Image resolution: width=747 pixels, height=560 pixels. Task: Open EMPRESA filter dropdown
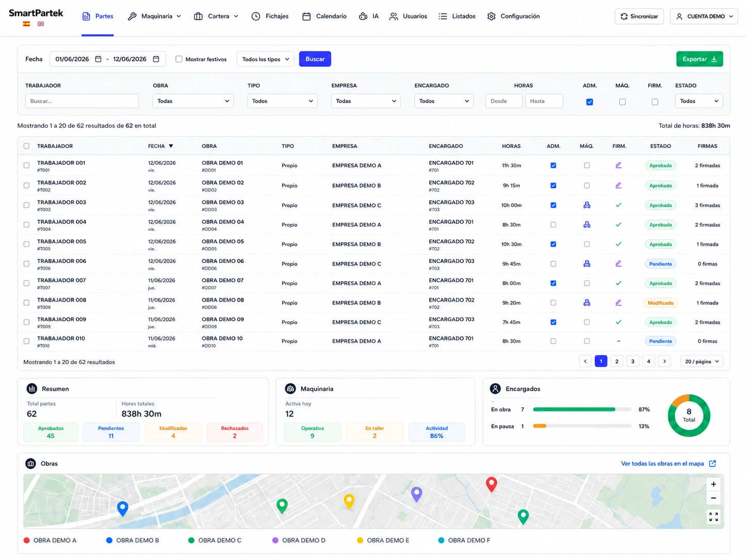[366, 101]
